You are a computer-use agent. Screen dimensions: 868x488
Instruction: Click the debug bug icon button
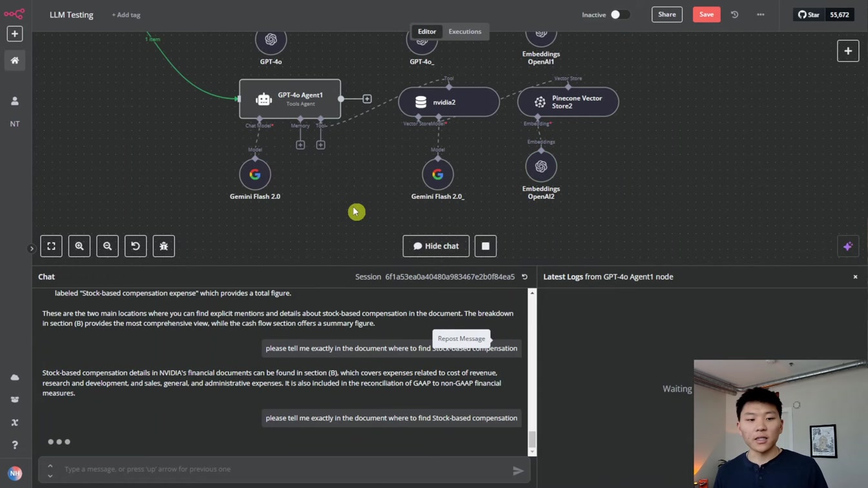[164, 246]
